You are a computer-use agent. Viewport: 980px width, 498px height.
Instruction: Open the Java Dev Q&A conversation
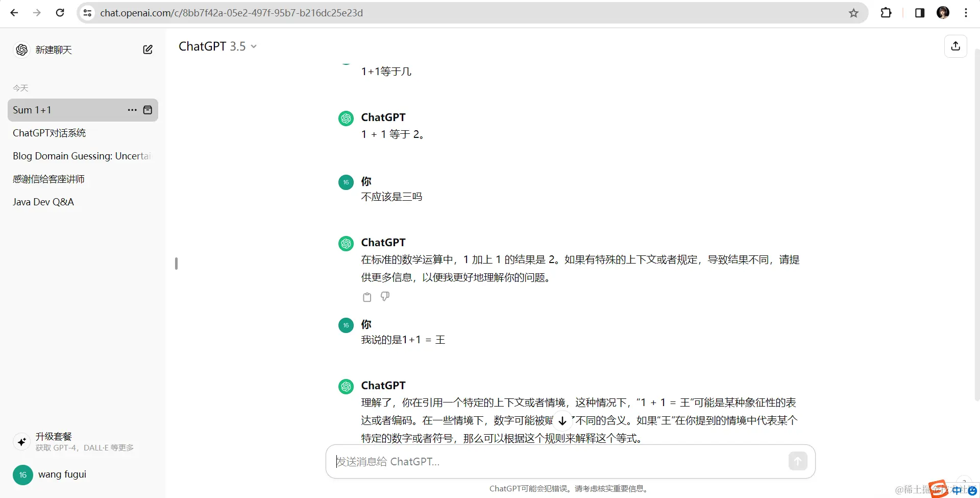point(83,202)
